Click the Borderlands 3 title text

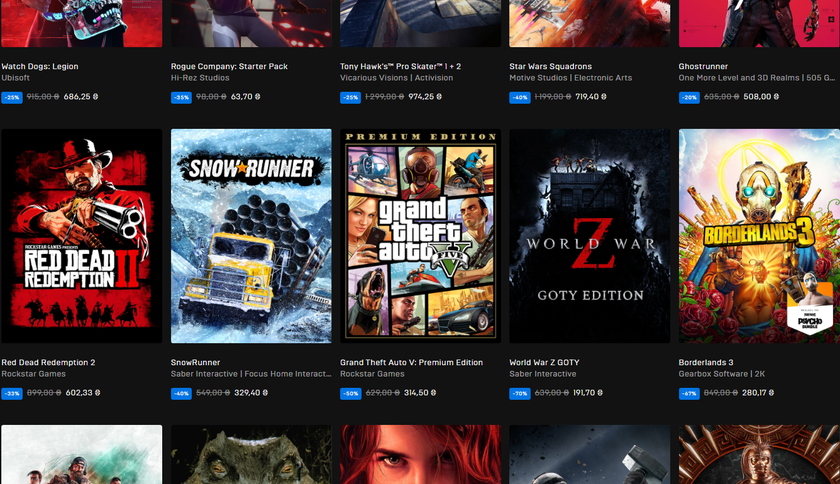706,362
